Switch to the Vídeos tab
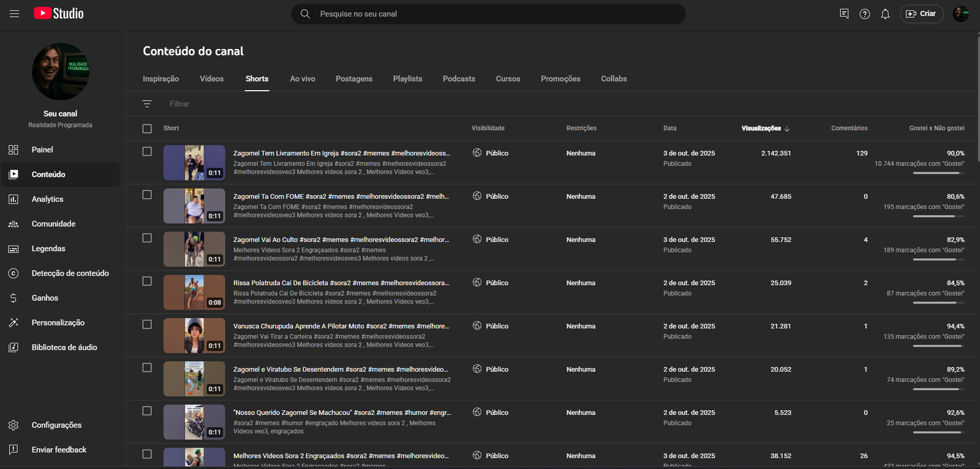Image resolution: width=980 pixels, height=469 pixels. 211,79
